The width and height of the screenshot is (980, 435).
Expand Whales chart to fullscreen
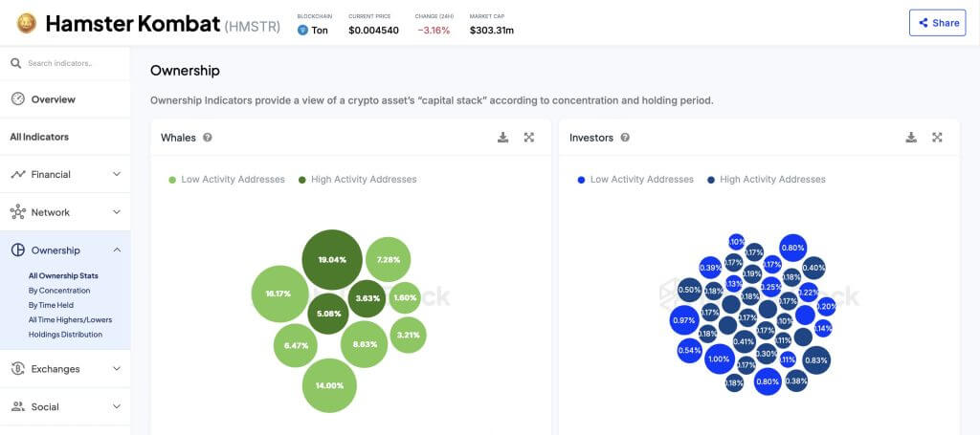(528, 138)
